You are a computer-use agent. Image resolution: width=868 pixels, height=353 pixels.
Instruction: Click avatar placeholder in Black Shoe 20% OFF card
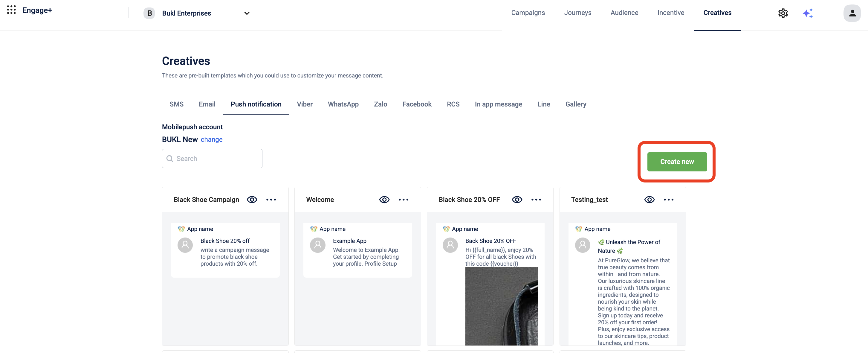click(450, 245)
